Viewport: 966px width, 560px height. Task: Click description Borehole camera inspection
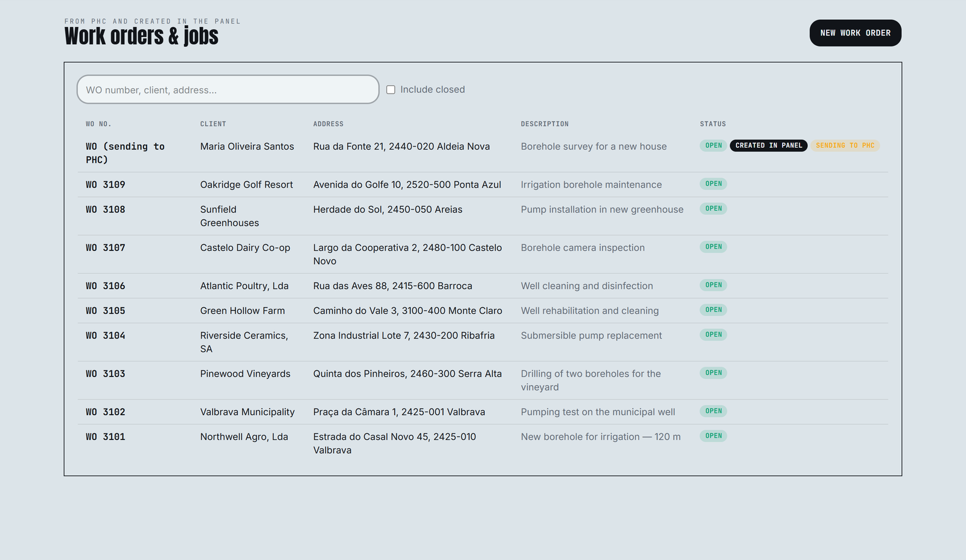click(x=583, y=247)
